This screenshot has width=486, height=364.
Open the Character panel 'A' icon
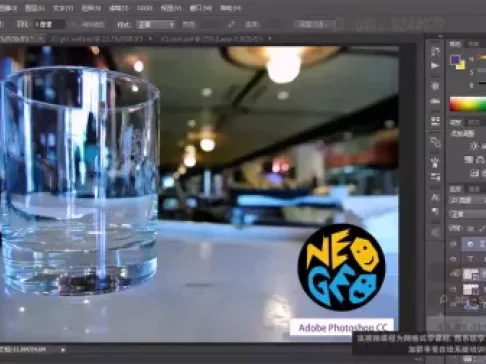(435, 197)
